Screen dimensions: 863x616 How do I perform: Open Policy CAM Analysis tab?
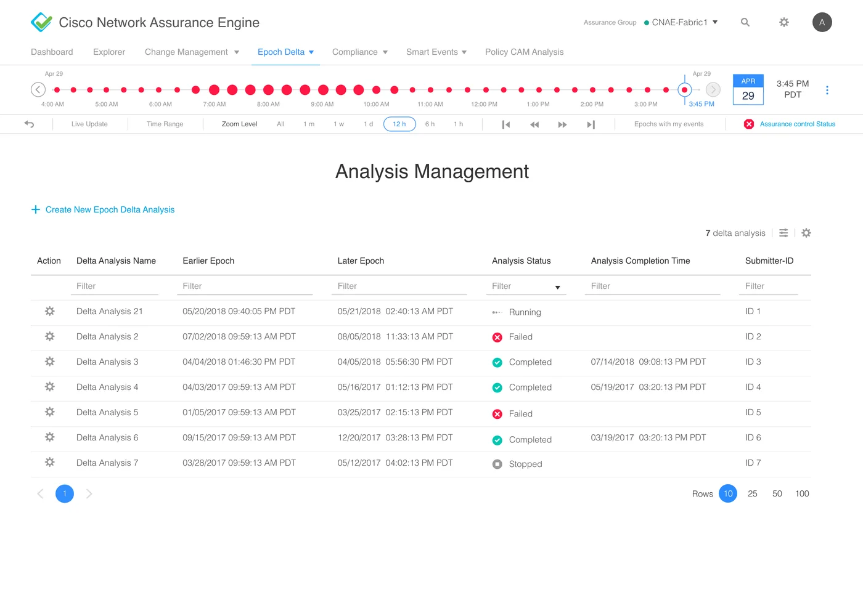click(x=525, y=52)
